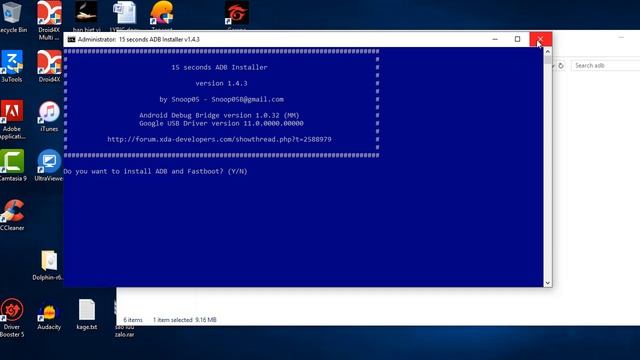Click '15 seconds ADB Installer' heading text
Screen dimensions: 640x360
click(219, 67)
